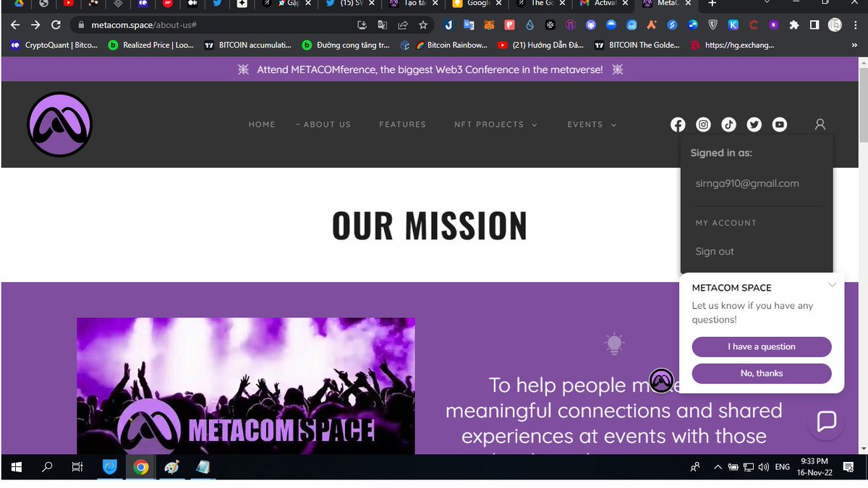Image resolution: width=868 pixels, height=488 pixels.
Task: Click the Metacom logo in the header
Action: click(x=59, y=124)
